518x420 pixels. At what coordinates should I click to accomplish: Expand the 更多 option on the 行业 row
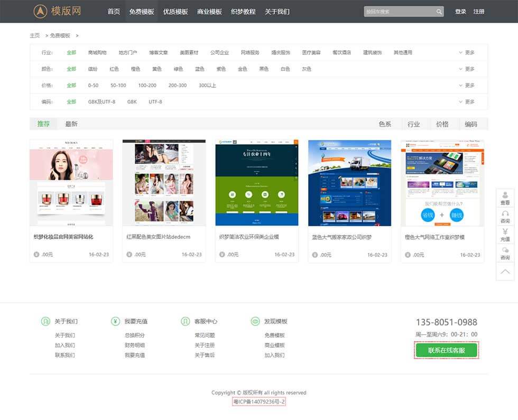(467, 52)
